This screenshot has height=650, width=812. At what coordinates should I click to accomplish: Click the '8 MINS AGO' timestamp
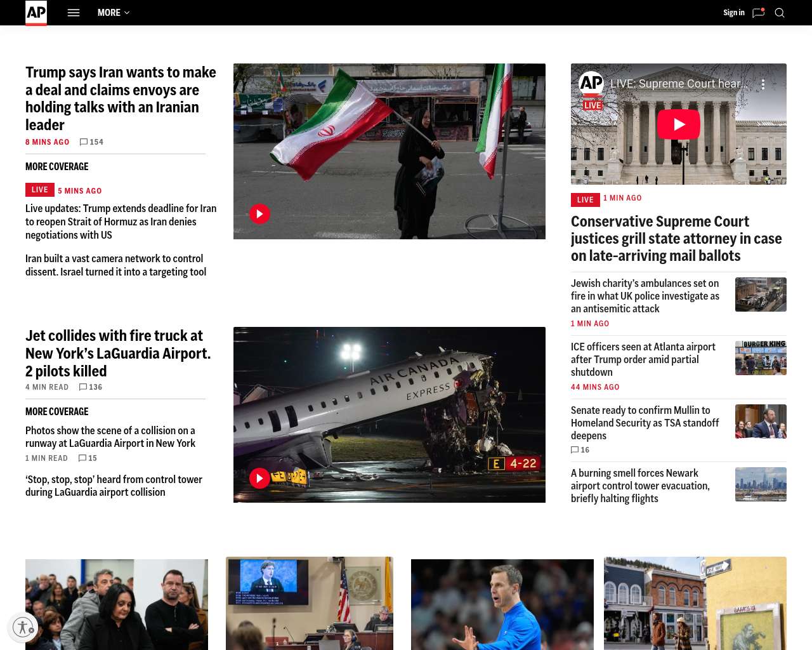(48, 142)
